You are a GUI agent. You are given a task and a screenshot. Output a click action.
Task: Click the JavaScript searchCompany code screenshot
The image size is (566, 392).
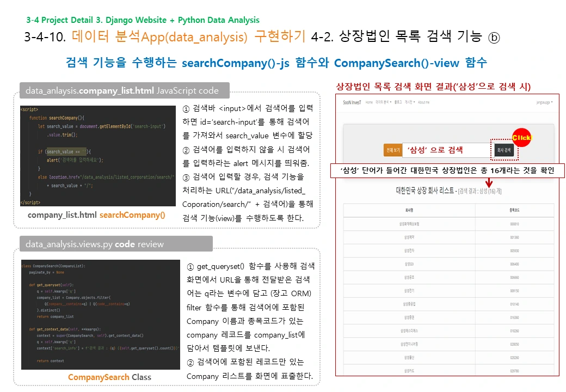point(98,156)
